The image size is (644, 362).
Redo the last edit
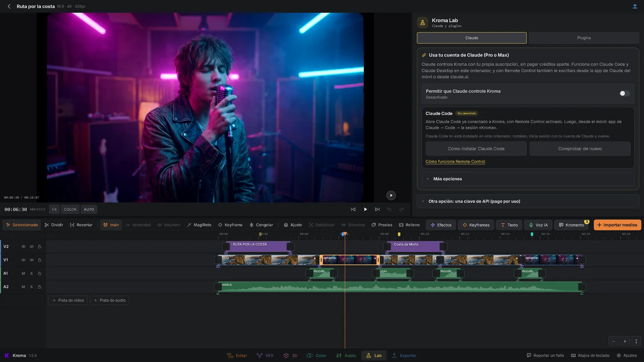[x=401, y=209]
